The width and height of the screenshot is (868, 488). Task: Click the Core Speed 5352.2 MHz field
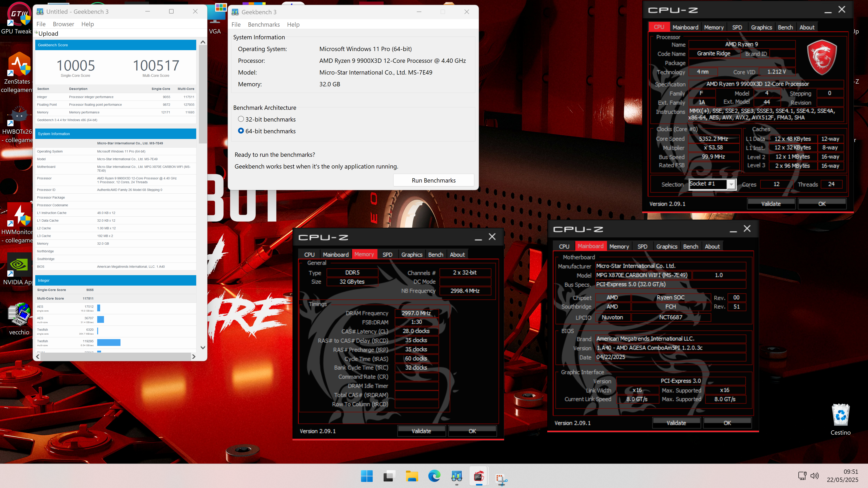pos(713,139)
